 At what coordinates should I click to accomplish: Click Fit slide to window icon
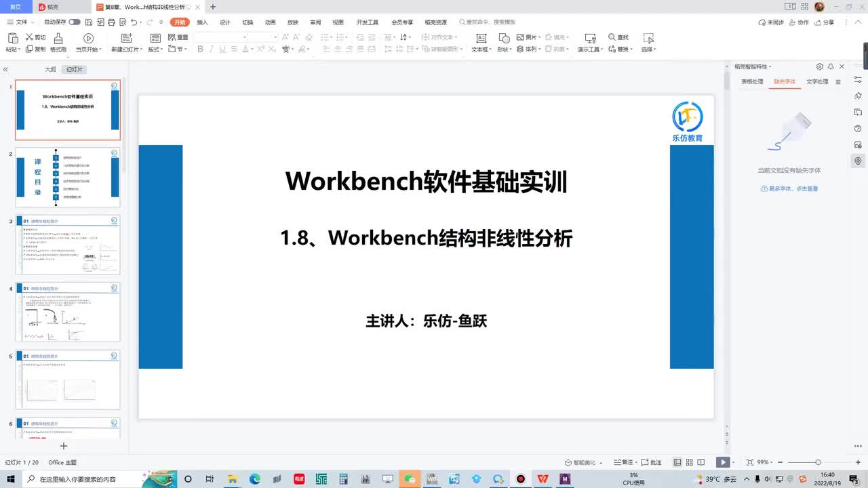[749, 462]
